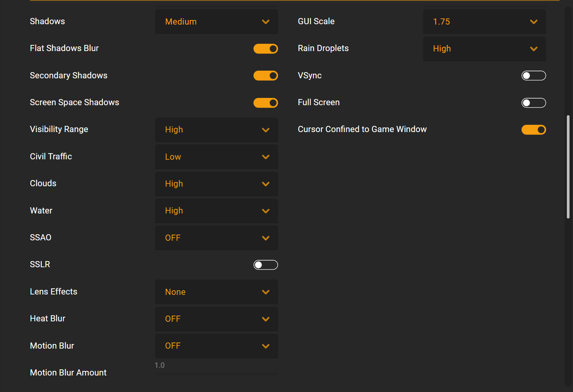Open the Shadows quality dropdown
The height and width of the screenshot is (392, 573).
coord(216,22)
